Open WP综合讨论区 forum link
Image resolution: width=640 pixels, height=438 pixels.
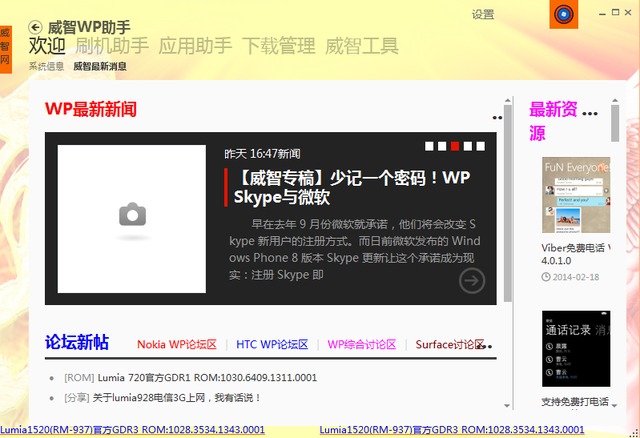pos(362,345)
